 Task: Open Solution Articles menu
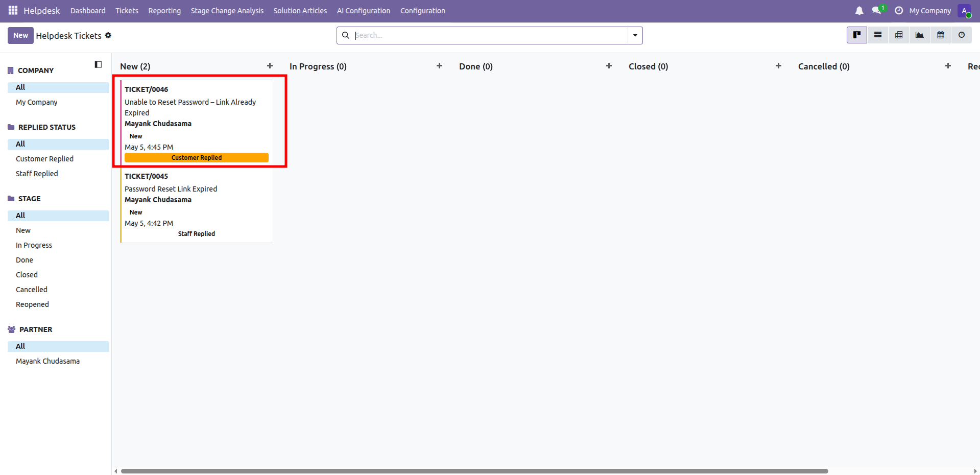(300, 11)
